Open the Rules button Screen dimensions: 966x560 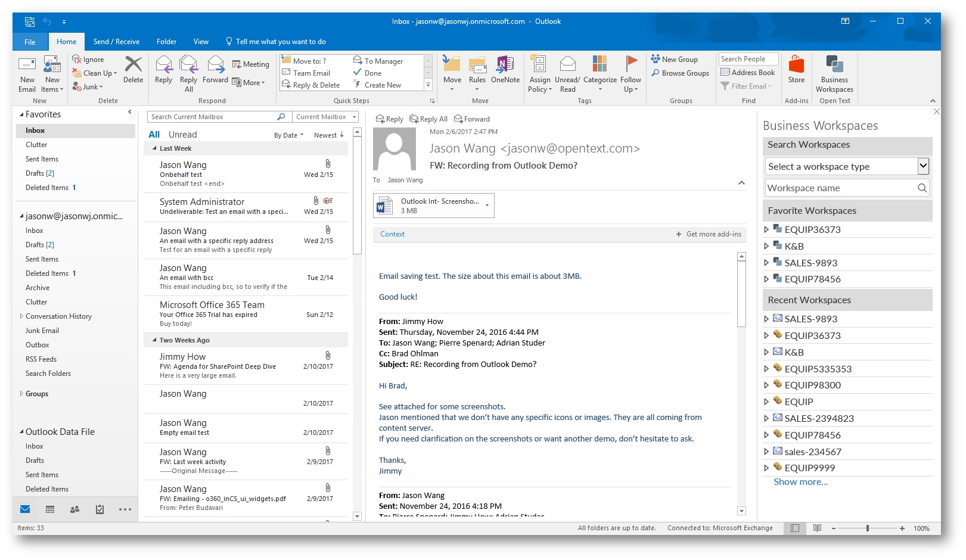[477, 74]
